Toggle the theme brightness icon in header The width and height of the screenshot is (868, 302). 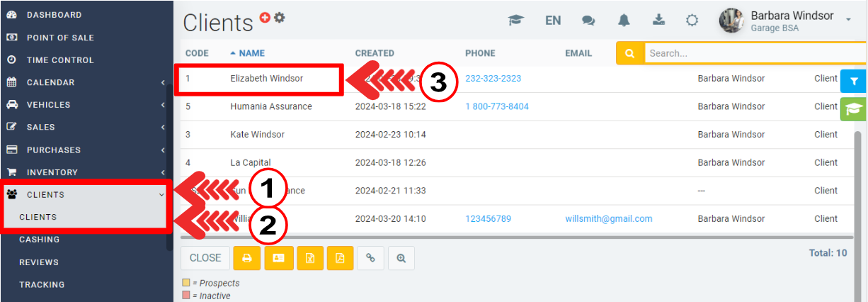point(692,21)
